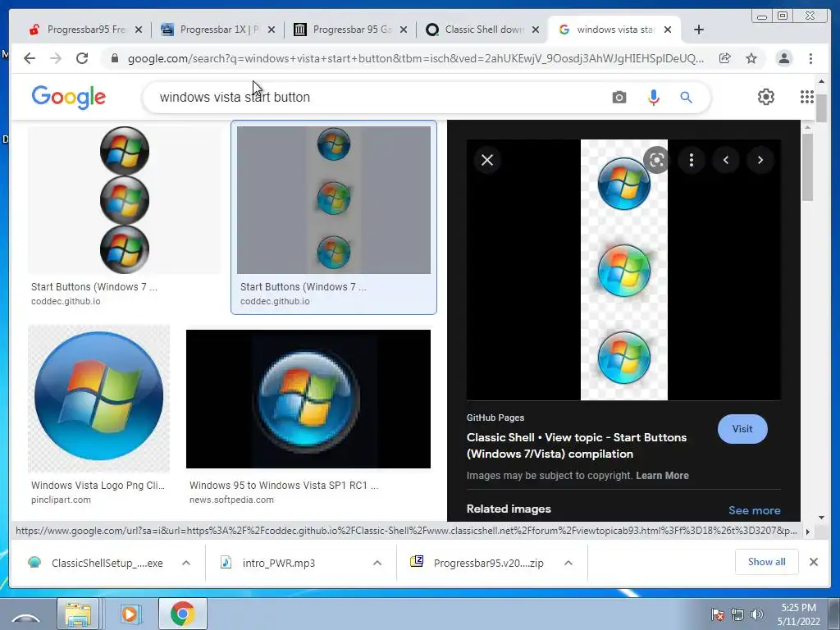
Task: Go back to previous page in Chrome
Action: tap(30, 58)
